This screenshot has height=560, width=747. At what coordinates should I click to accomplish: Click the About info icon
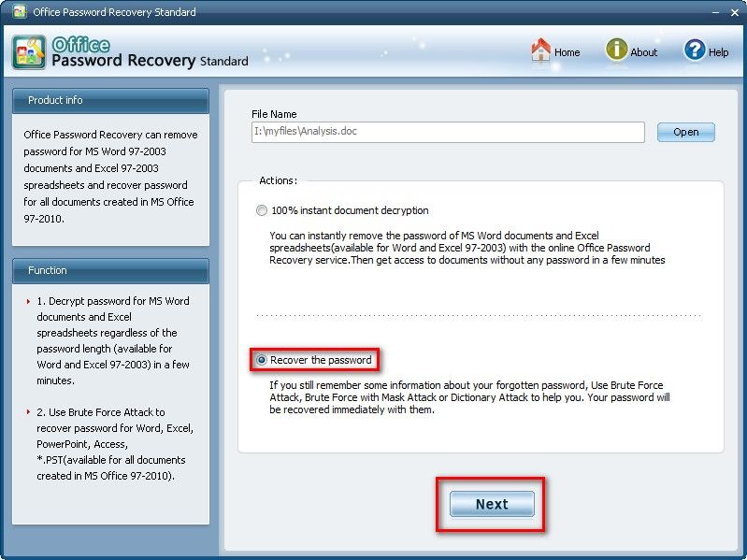coord(616,50)
